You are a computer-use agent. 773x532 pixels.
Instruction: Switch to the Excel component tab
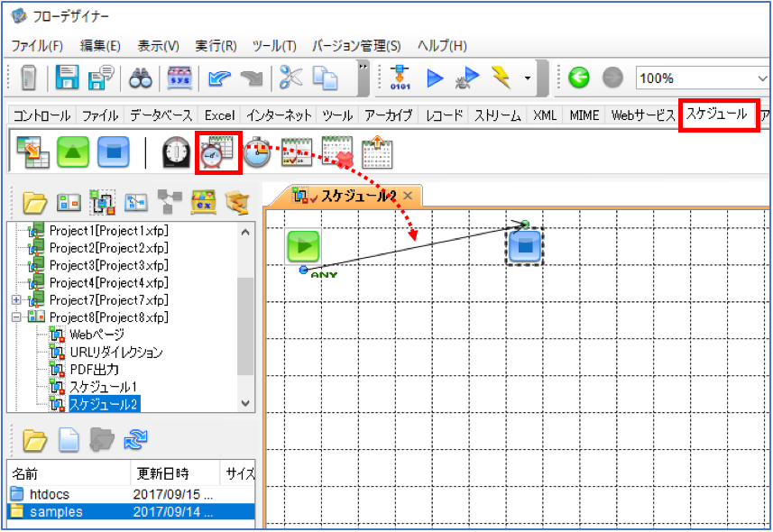click(219, 115)
